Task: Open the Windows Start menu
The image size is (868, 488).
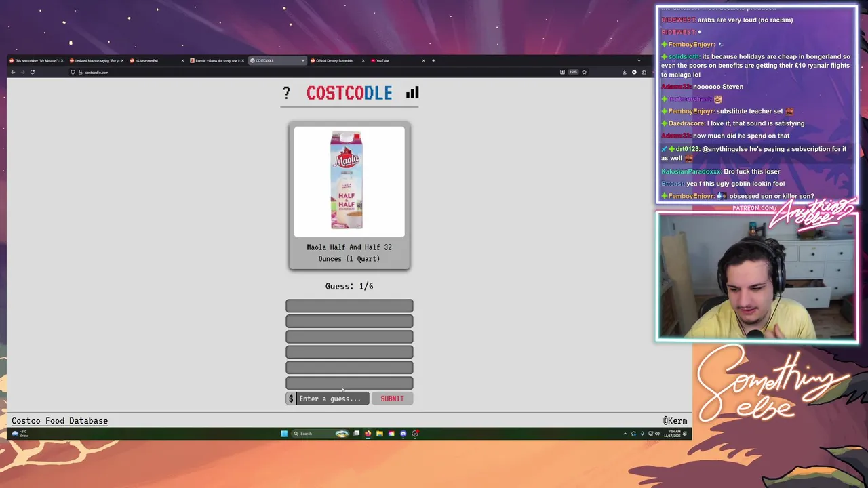Action: (x=284, y=434)
